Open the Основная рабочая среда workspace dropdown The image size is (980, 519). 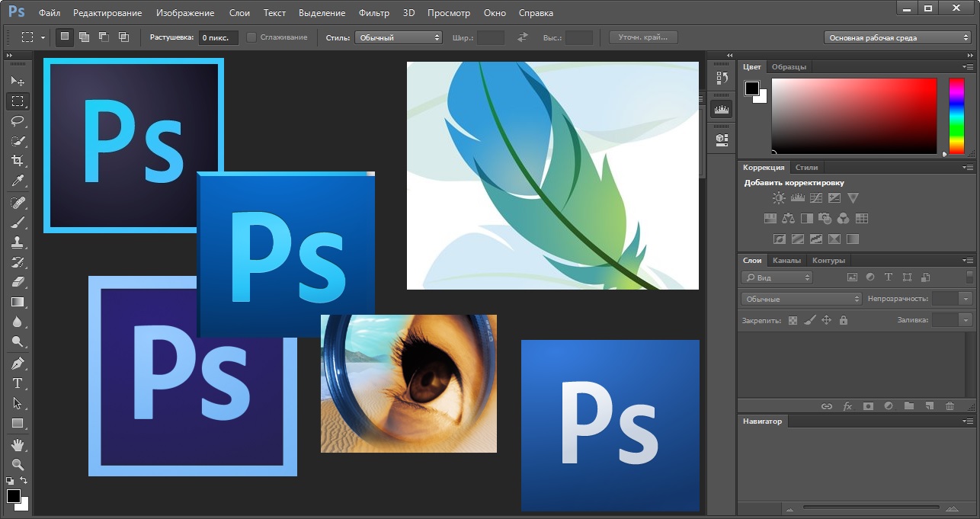pyautogui.click(x=898, y=37)
